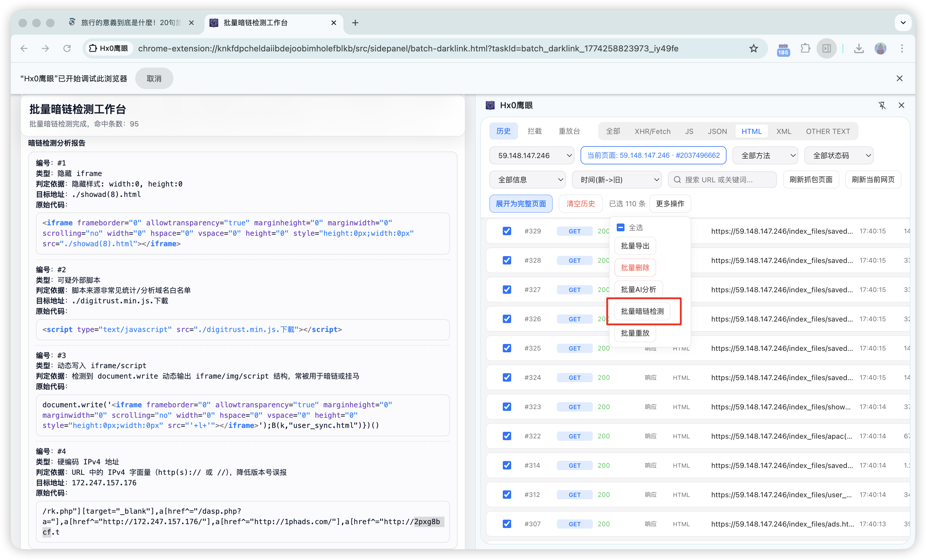
Task: Open the Chrome three-dot menu
Action: click(901, 48)
